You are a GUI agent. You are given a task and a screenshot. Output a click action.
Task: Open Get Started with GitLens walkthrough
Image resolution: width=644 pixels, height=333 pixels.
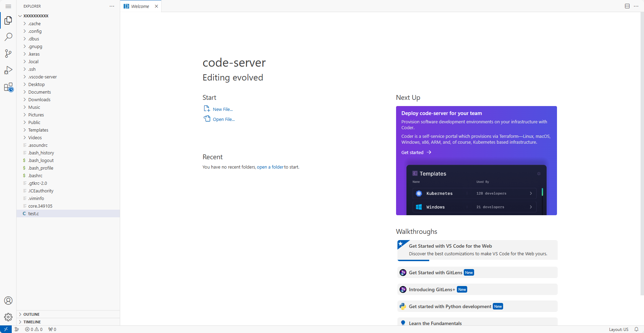click(477, 273)
